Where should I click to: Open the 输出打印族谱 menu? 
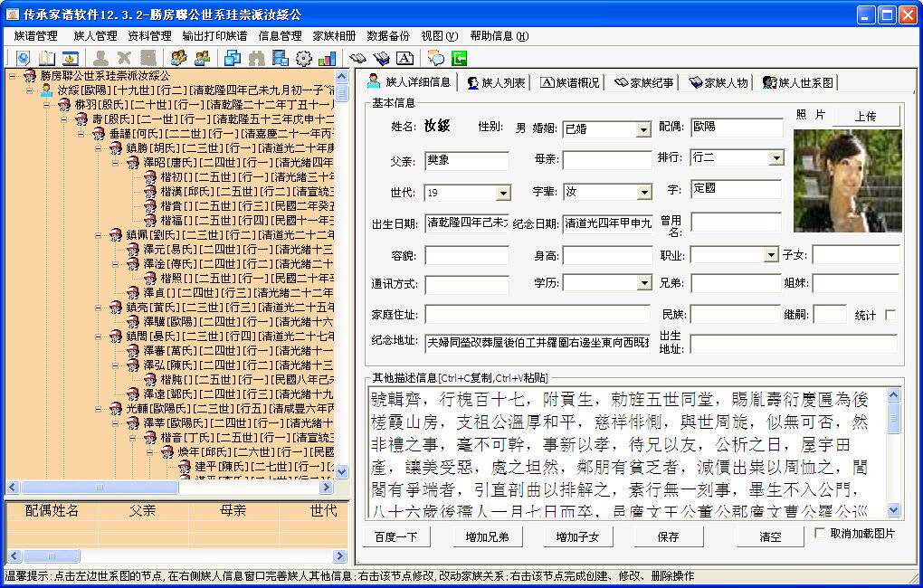[214, 36]
